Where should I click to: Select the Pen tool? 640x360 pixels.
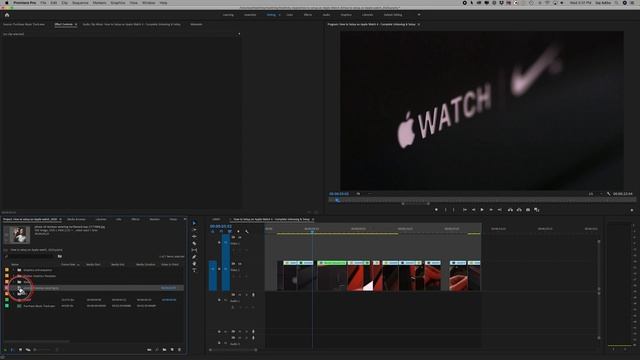[x=194, y=257]
